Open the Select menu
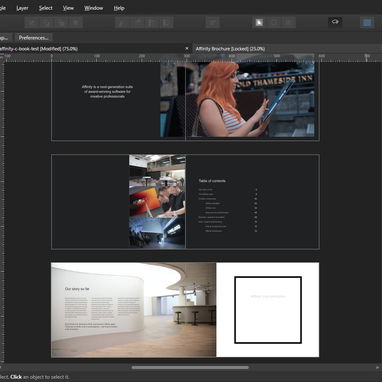 [x=46, y=8]
